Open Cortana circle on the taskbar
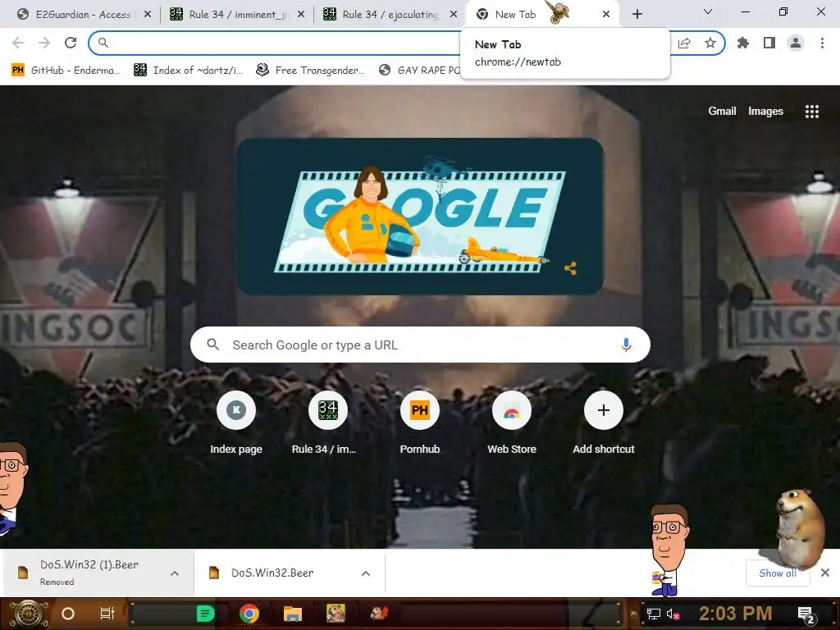This screenshot has width=840, height=630. point(68,614)
